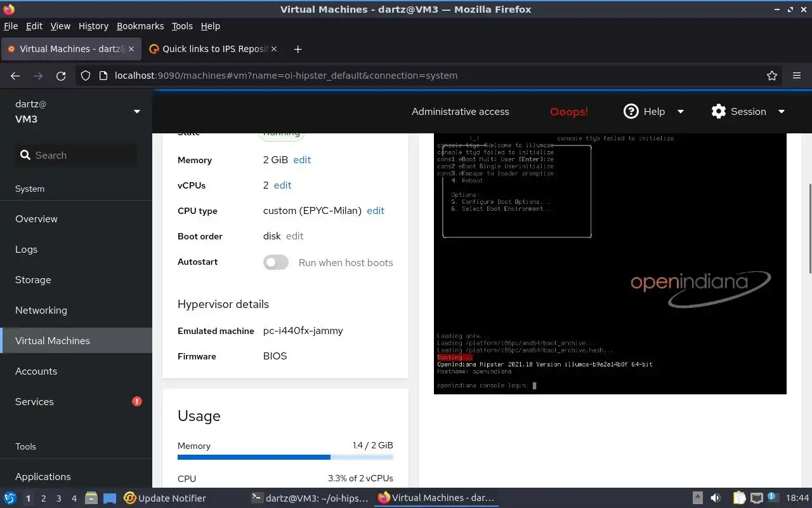Image resolution: width=812 pixels, height=508 pixels.
Task: Switch to workspace 4 in taskbar
Action: pyautogui.click(x=74, y=498)
